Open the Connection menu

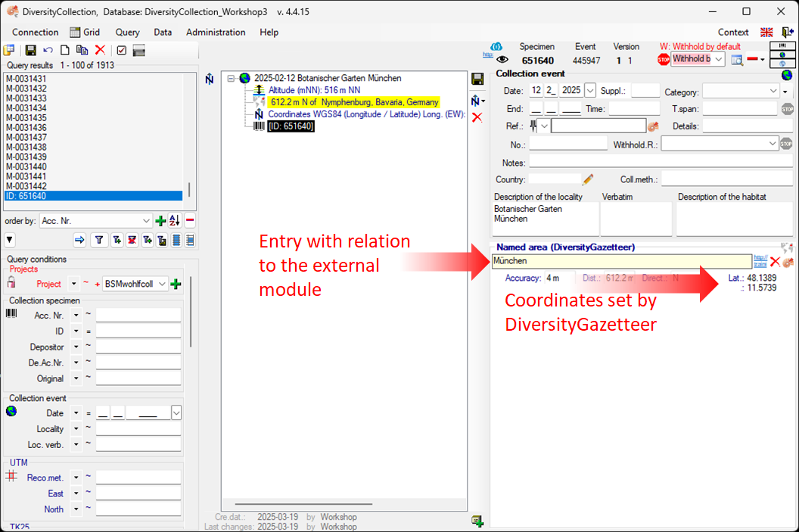coord(35,32)
